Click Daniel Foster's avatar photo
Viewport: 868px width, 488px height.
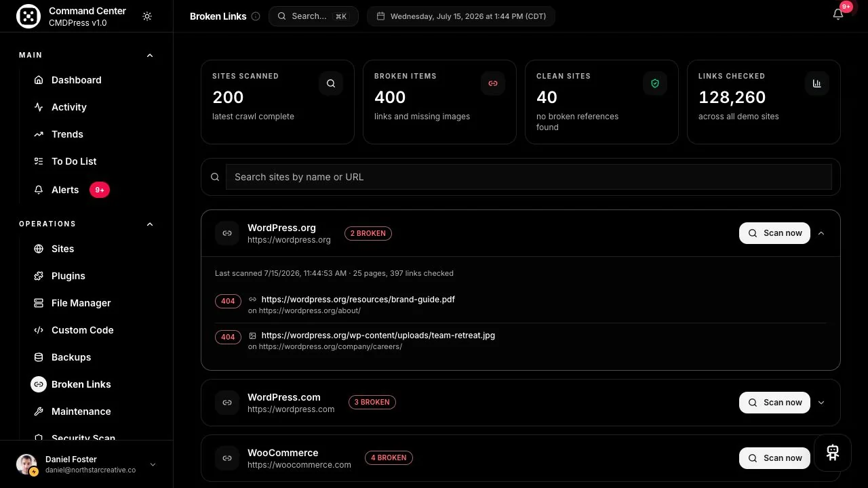click(26, 464)
